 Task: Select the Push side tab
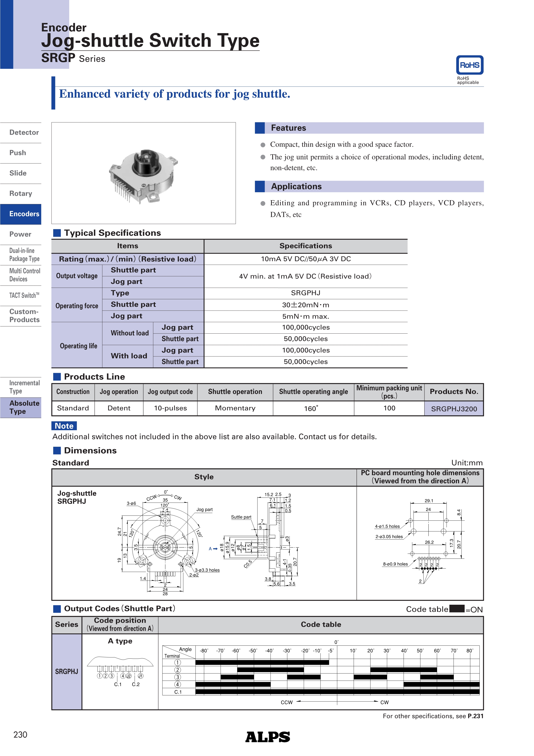18,153
